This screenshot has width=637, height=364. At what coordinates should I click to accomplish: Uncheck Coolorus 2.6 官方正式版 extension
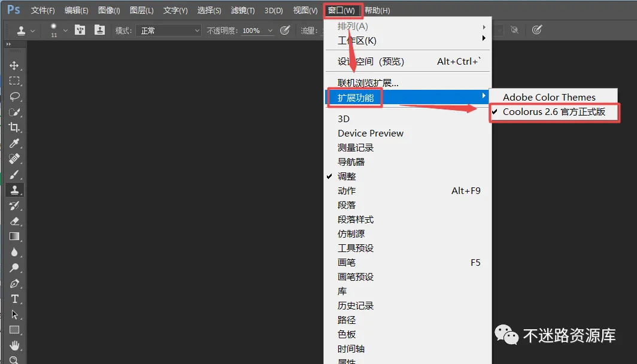coord(554,112)
